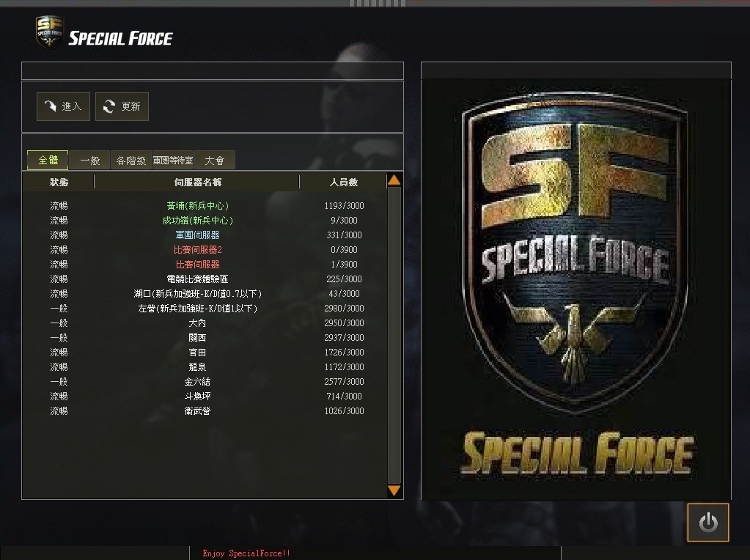Switch to the 軍團等待室 tab
750x560 pixels.
pos(173,161)
